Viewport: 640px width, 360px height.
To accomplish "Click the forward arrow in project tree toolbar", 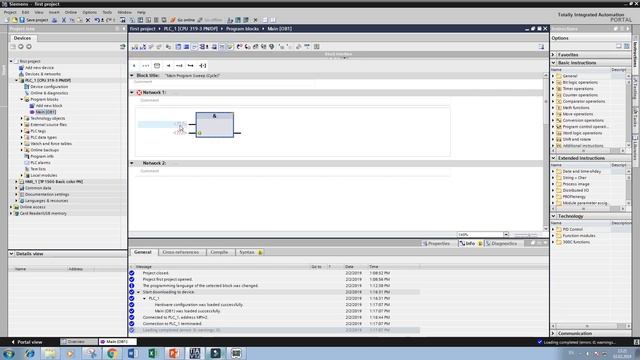I will pyautogui.click(x=29, y=47).
